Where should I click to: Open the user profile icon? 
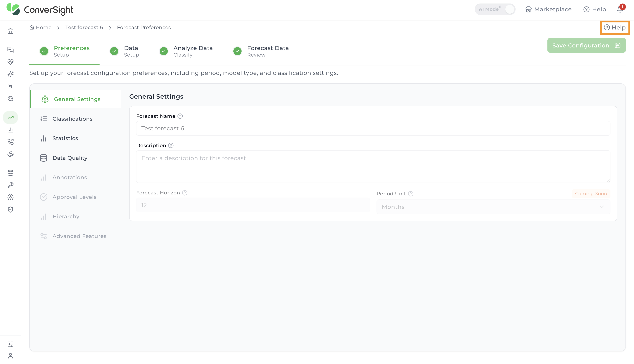11,356
